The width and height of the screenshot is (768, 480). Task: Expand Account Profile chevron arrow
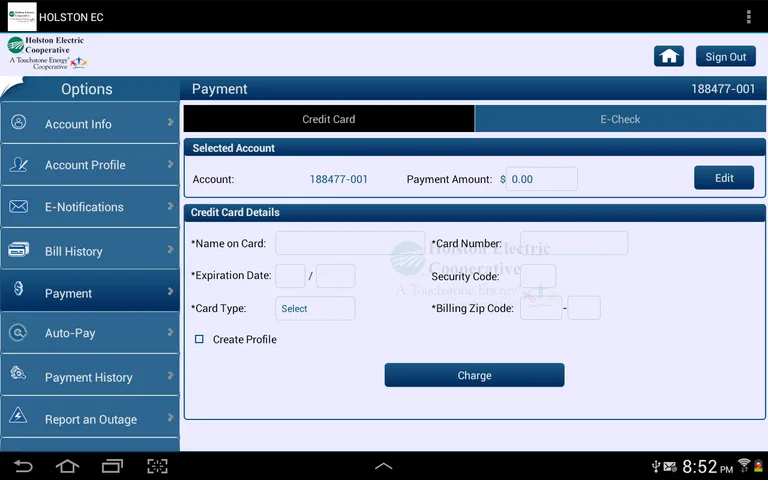tap(170, 164)
